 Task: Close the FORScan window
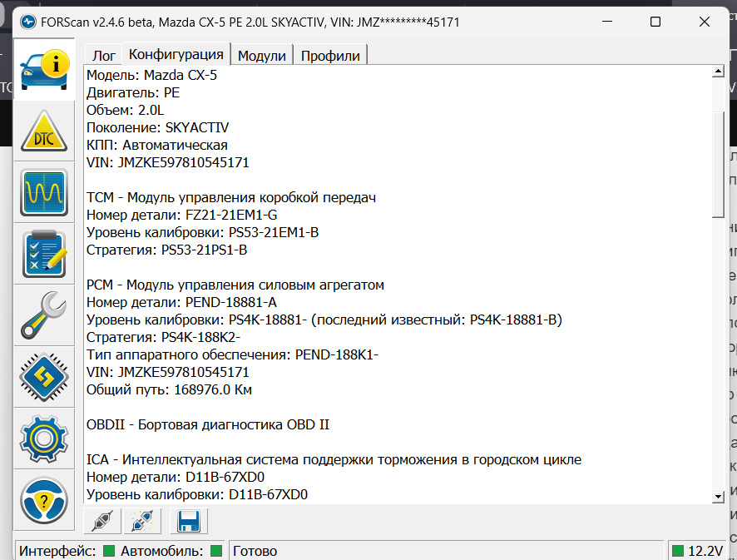pos(704,22)
